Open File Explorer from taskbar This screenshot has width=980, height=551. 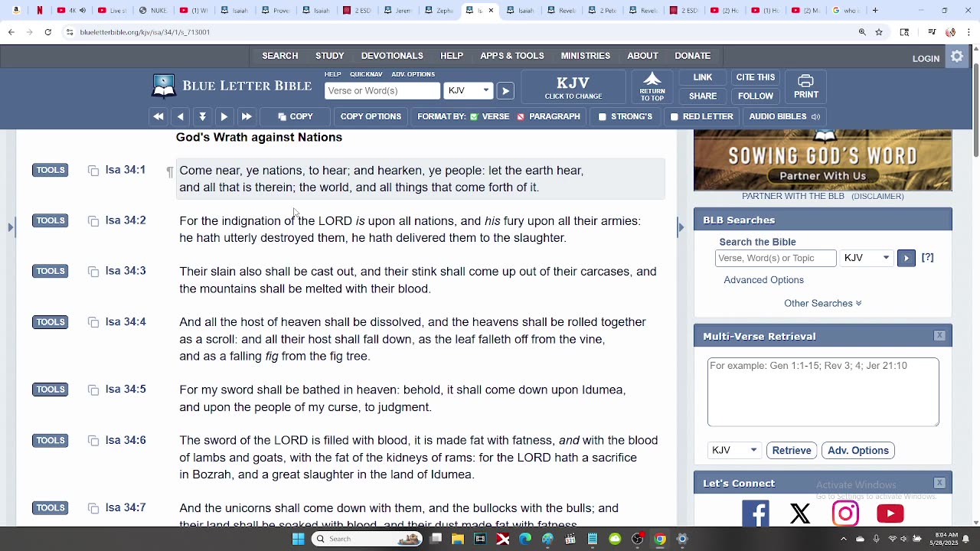pyautogui.click(x=458, y=539)
